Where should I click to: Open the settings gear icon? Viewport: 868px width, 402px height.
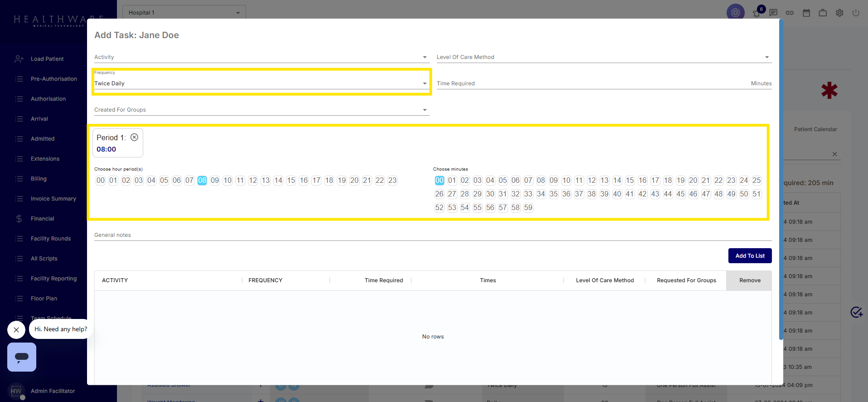pyautogui.click(x=839, y=13)
